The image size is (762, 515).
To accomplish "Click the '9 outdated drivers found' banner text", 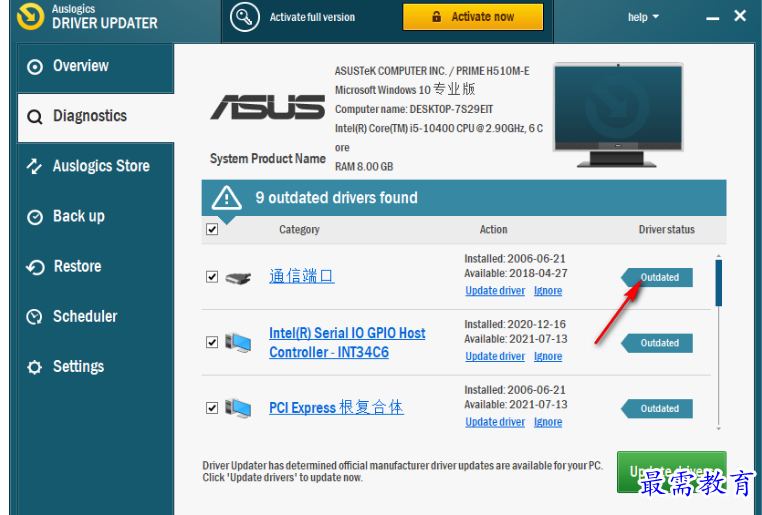I will pyautogui.click(x=336, y=198).
